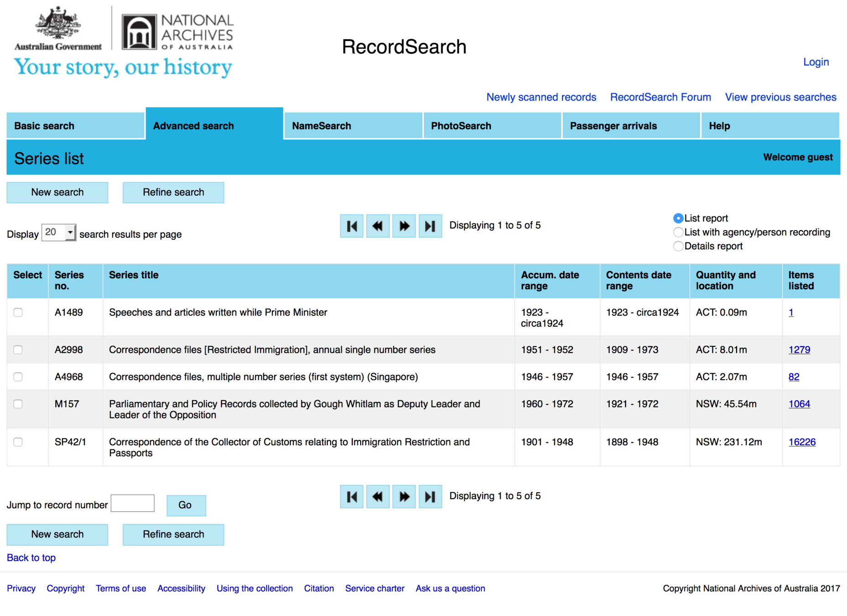Choose the Details report radio option
This screenshot has height=616, width=847.
point(678,246)
